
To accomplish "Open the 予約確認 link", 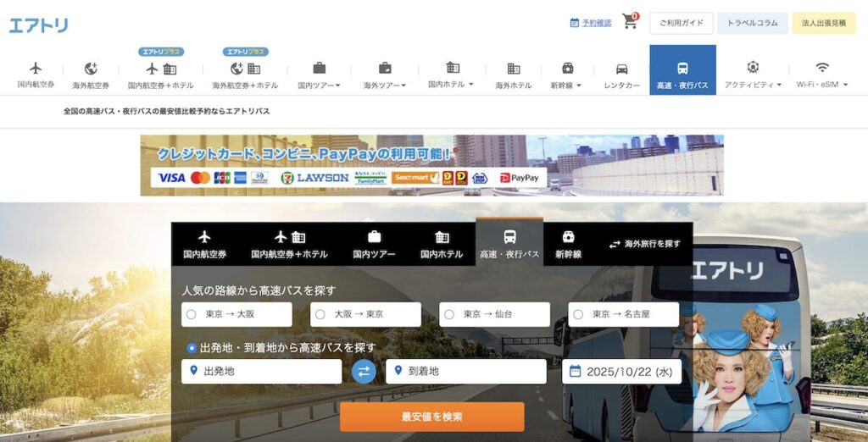I will point(591,23).
